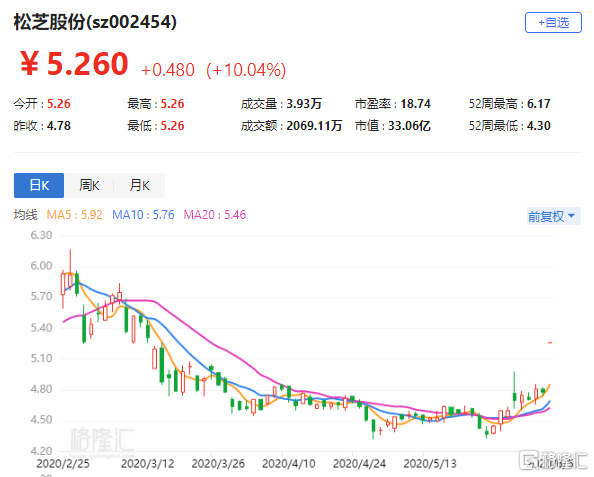
Task: Switch to the 月K monthly chart tab
Action: pyautogui.click(x=139, y=185)
